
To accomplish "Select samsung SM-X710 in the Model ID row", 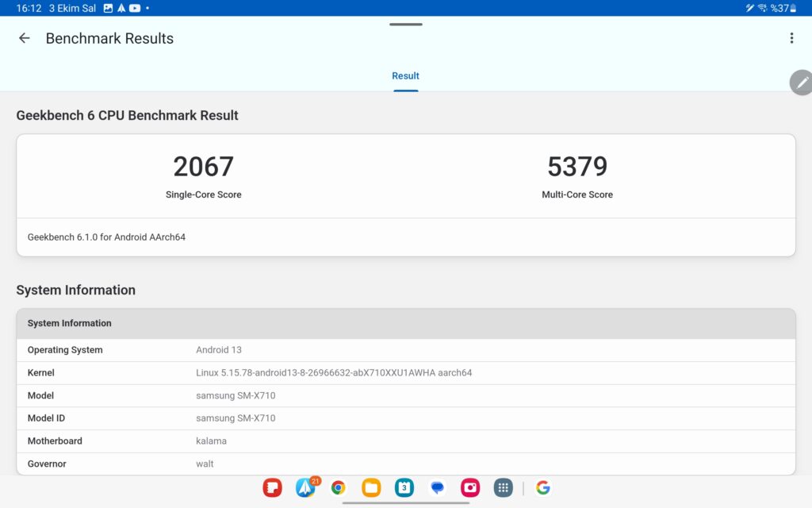I will click(236, 418).
